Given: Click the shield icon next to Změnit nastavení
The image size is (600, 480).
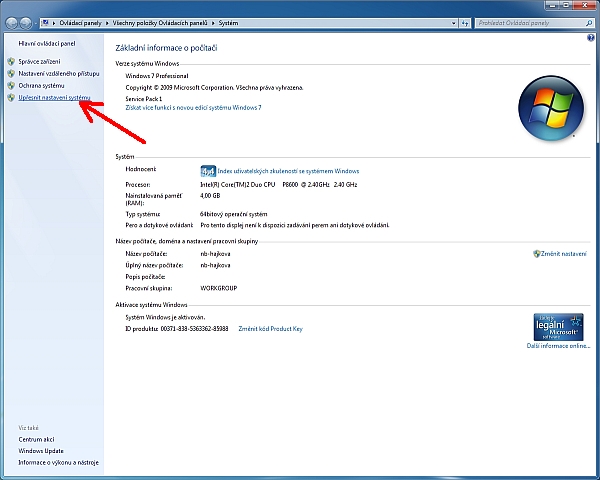Looking at the screenshot, I should 537,254.
